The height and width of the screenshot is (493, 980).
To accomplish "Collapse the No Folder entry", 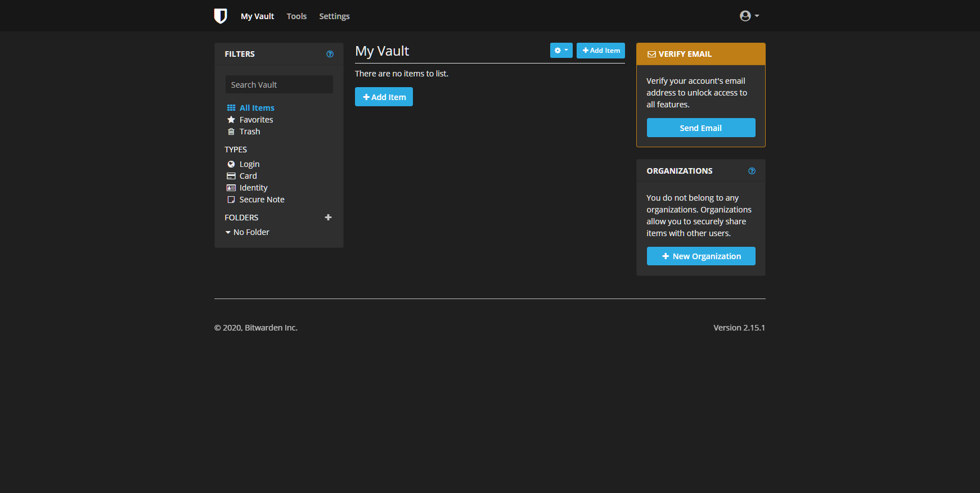I will click(x=228, y=232).
